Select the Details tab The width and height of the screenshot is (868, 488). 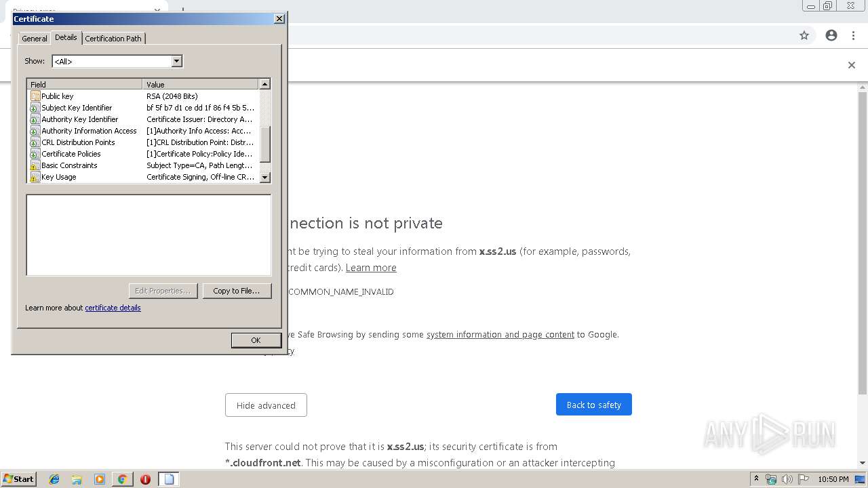coord(66,37)
